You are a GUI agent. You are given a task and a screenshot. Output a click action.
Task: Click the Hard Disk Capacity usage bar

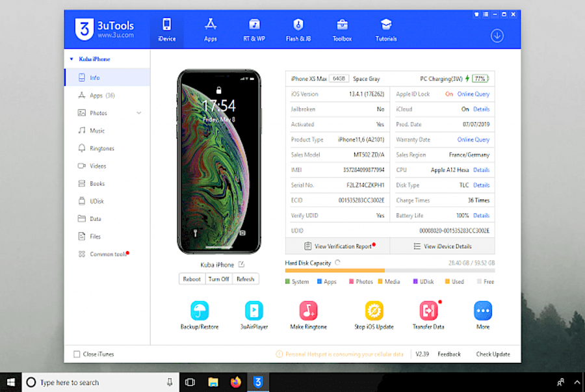click(x=389, y=270)
